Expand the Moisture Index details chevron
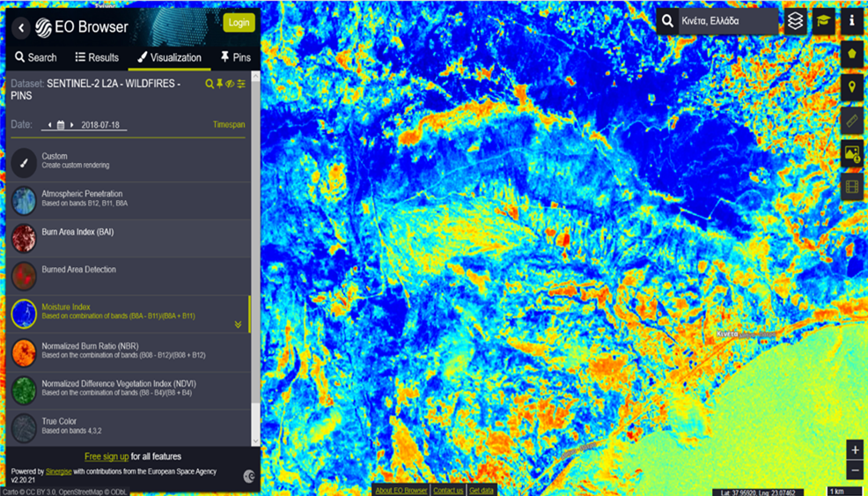 click(x=238, y=324)
